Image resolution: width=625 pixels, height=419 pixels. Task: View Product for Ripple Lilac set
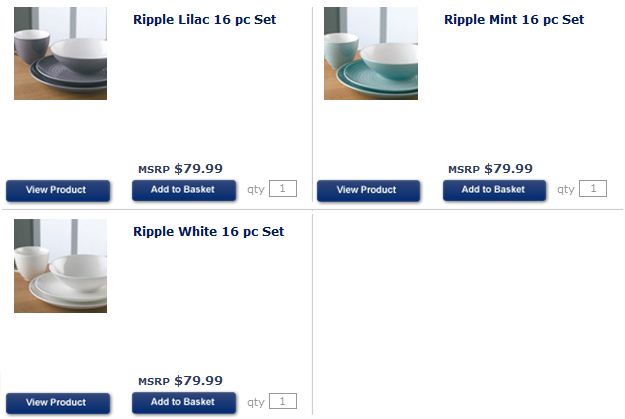(x=58, y=190)
